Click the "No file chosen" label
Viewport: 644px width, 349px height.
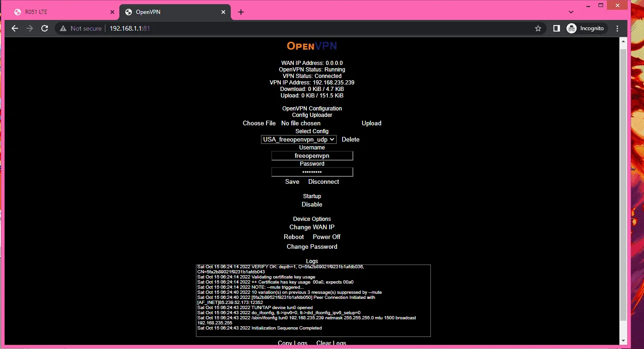click(301, 123)
